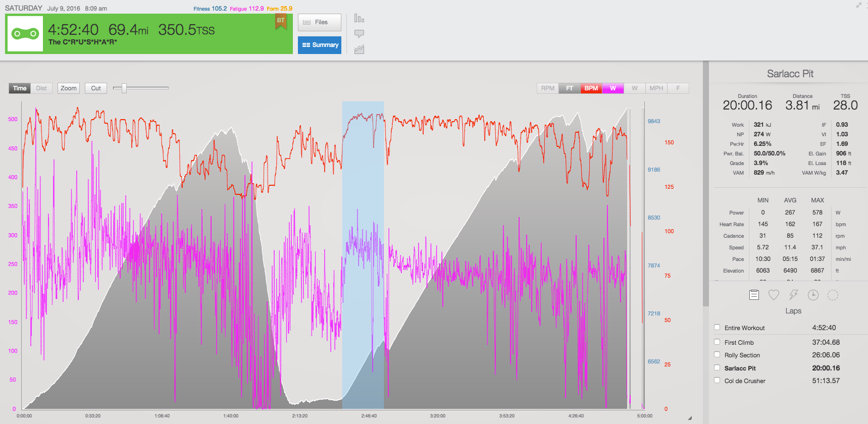Select the heart rate icon in side panel
Screen dimensions: 868x424
click(x=774, y=295)
